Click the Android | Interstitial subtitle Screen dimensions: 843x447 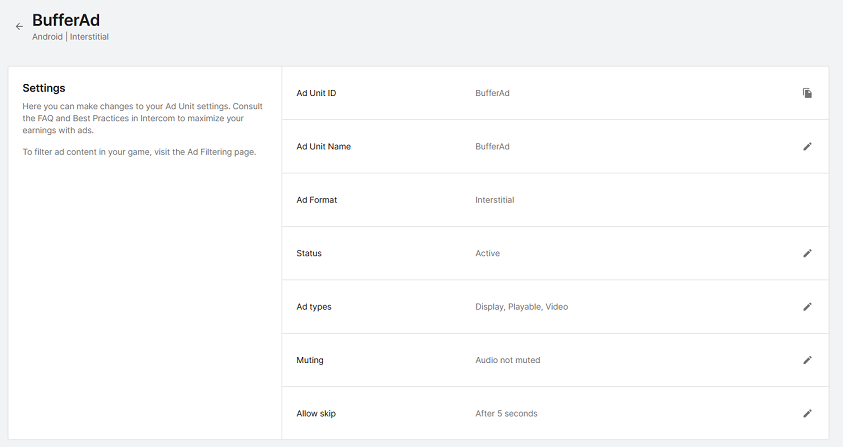(x=70, y=37)
